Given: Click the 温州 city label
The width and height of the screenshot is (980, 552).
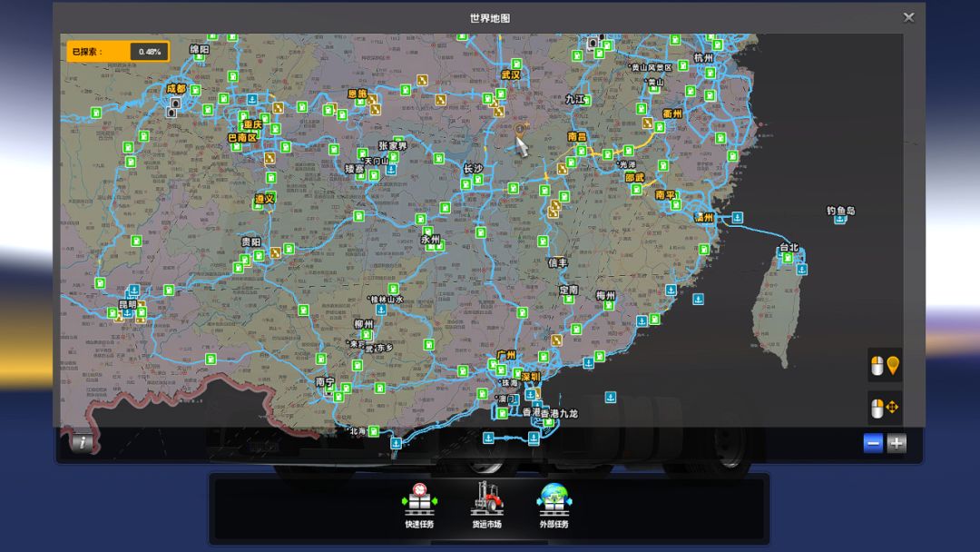Looking at the screenshot, I should click(704, 218).
